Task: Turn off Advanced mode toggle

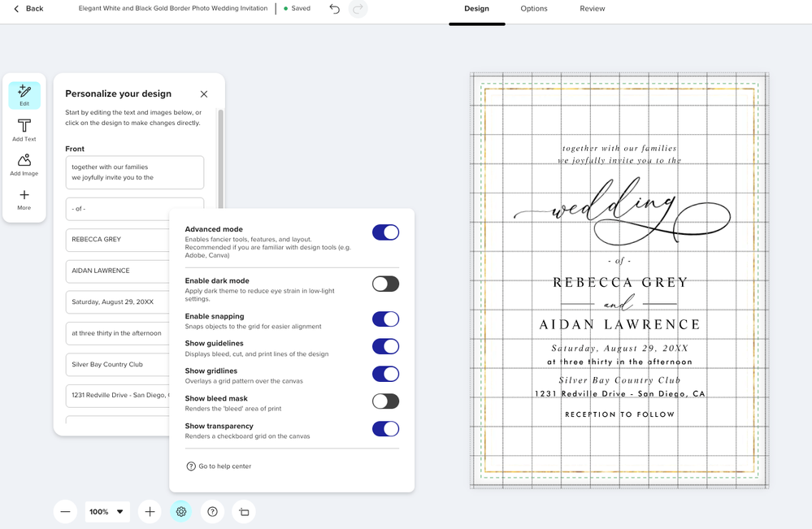Action: [385, 232]
